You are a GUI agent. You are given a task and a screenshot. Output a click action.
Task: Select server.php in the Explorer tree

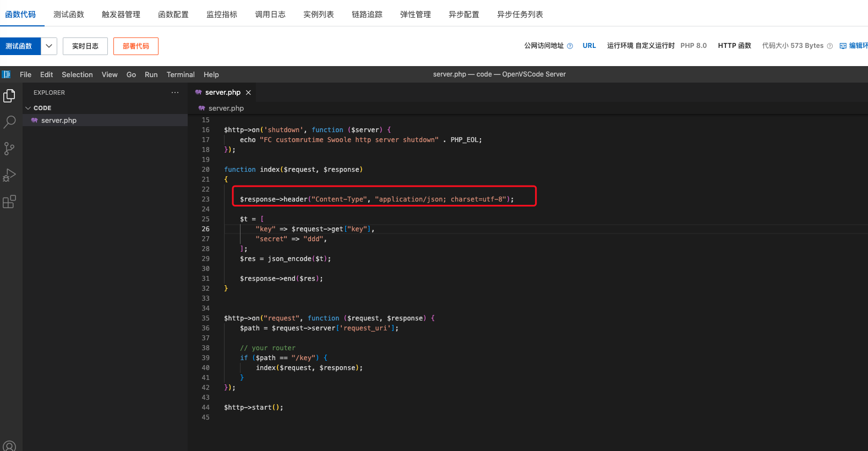tap(105, 120)
